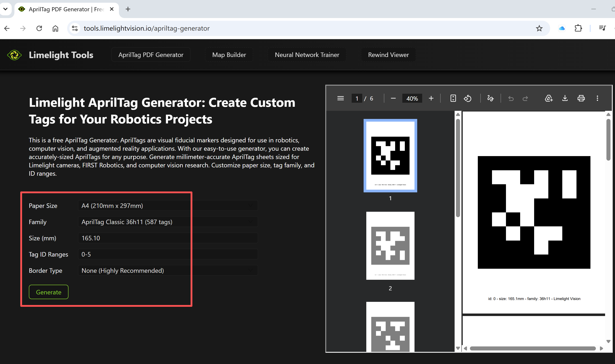
Task: Select the page 1 thumbnail
Action: (390, 155)
